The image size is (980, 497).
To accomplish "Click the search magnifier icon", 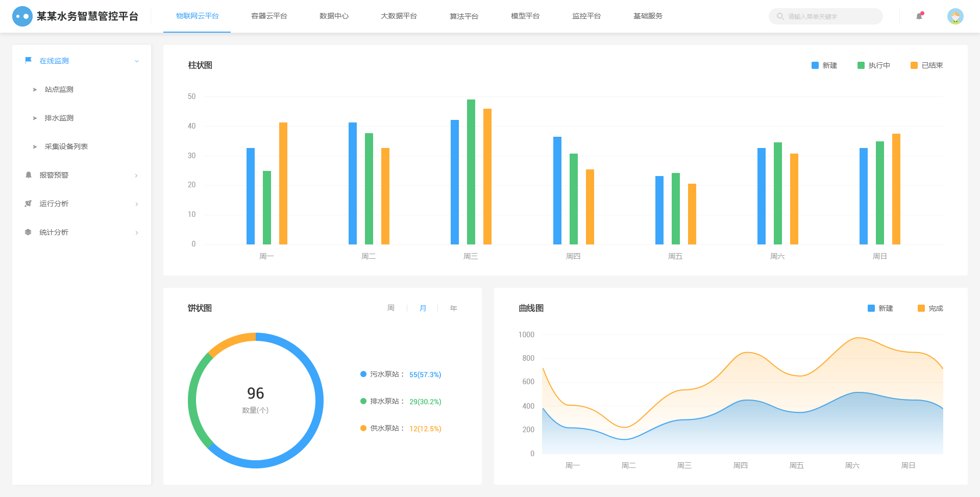I will pos(780,16).
